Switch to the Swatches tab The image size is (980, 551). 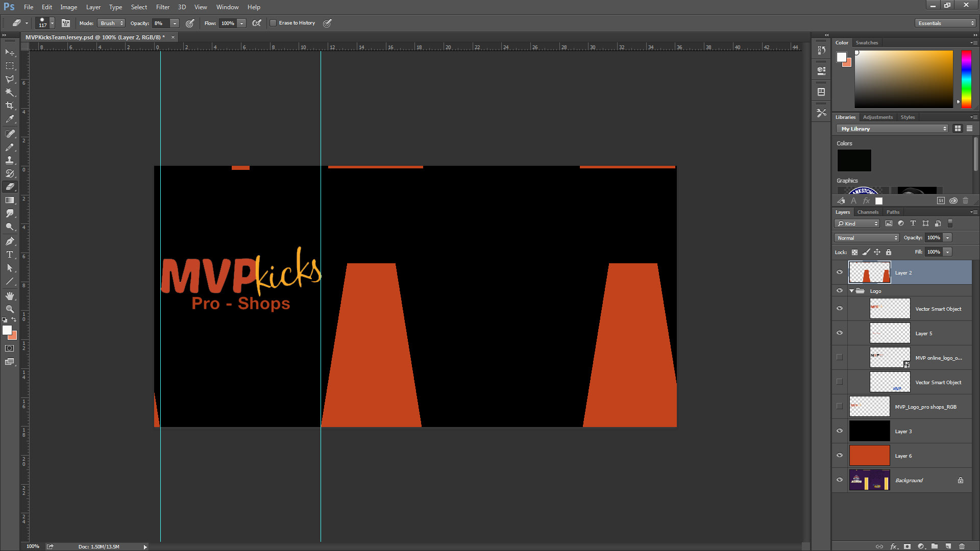click(x=867, y=43)
